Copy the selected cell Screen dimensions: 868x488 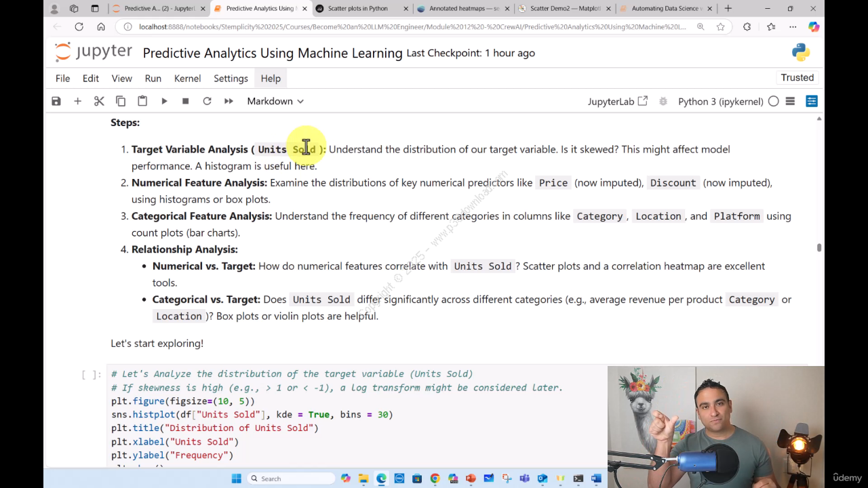point(121,101)
